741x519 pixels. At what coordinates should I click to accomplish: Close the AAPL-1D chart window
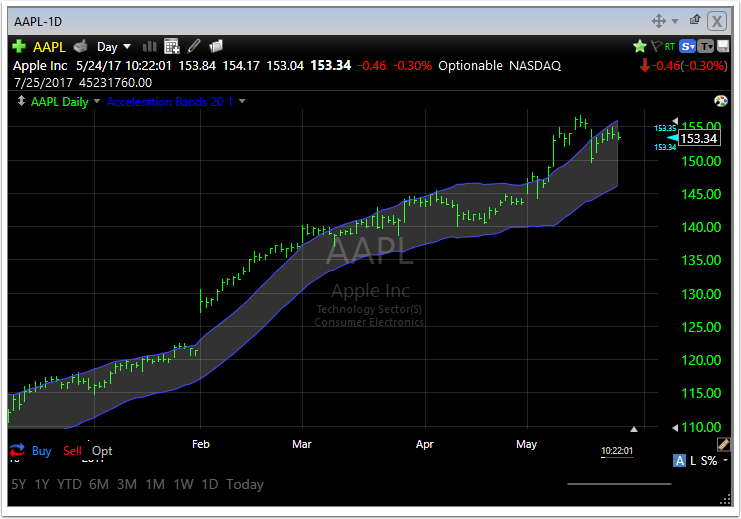[717, 21]
